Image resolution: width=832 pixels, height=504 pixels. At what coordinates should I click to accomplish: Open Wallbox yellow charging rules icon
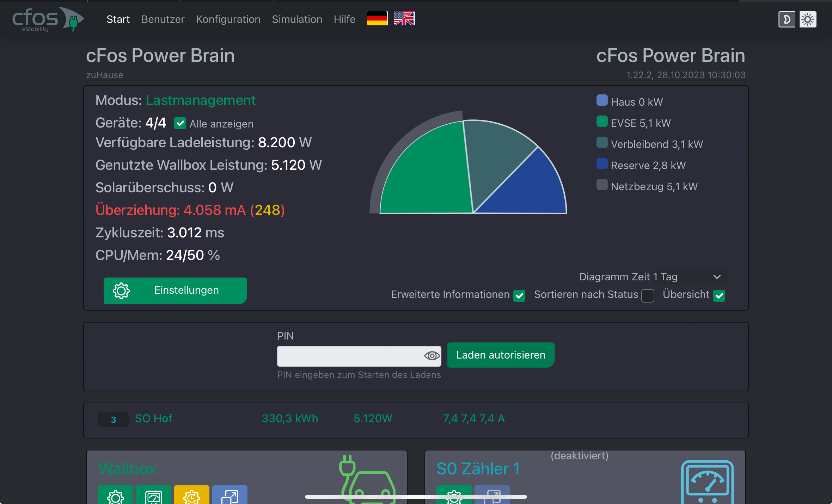(x=192, y=494)
